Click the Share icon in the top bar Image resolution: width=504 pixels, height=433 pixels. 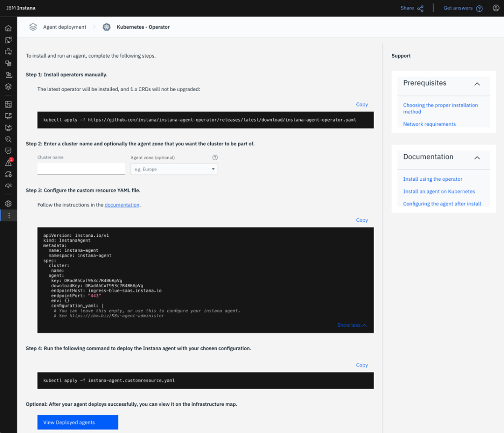tap(421, 8)
